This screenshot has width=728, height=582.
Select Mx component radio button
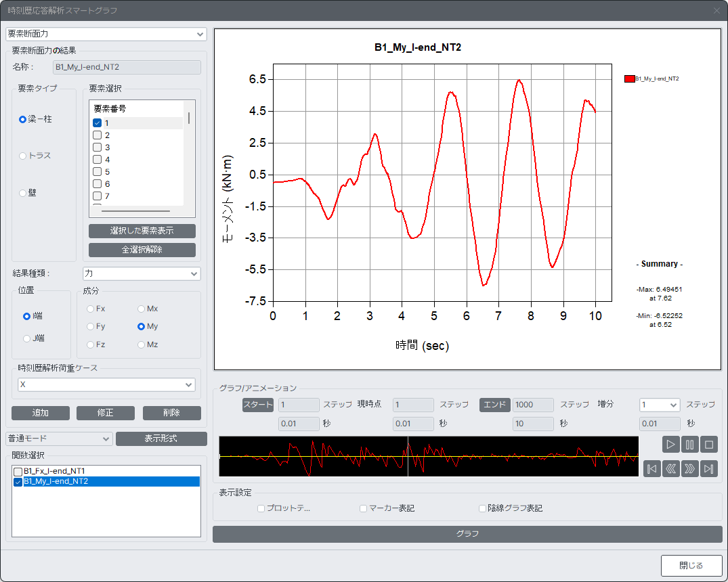point(141,309)
